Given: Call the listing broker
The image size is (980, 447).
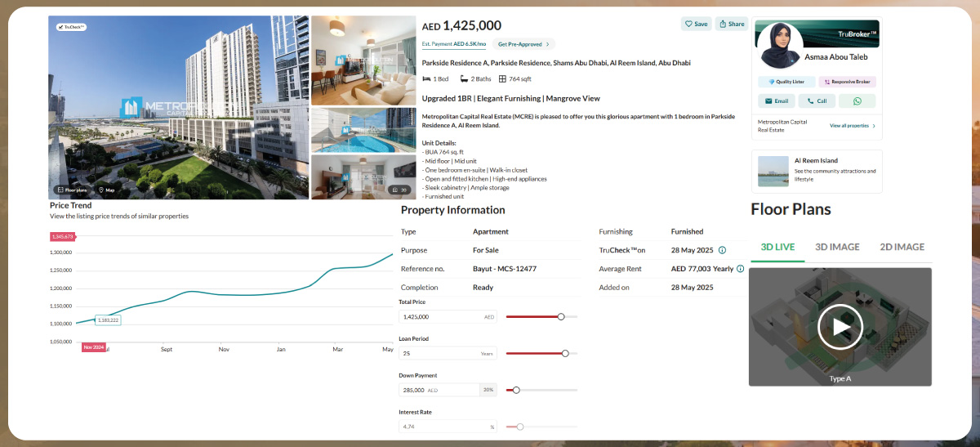Looking at the screenshot, I should (817, 101).
